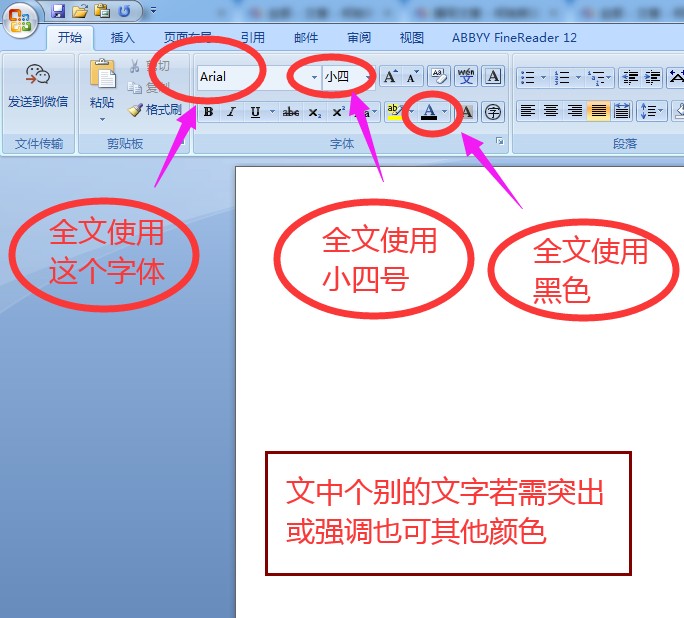
Task: Open the ABBYY FineReader 12 tab
Action: tap(514, 38)
